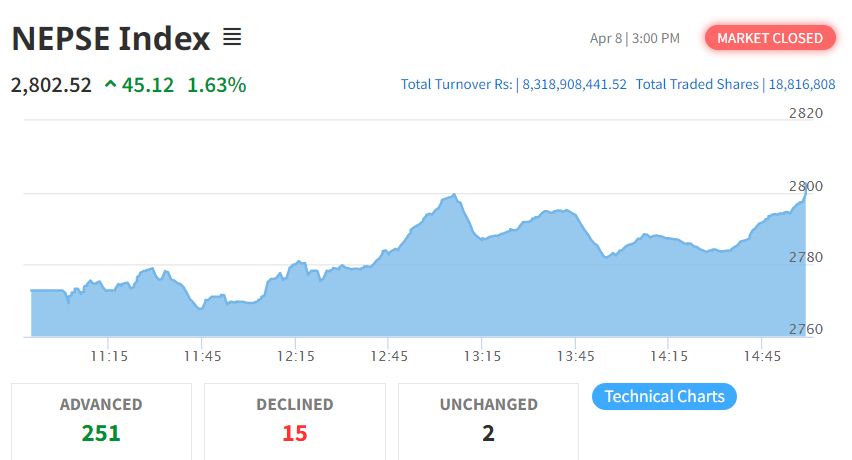Click the Apr 8 3:00 PM timestamp

click(634, 38)
